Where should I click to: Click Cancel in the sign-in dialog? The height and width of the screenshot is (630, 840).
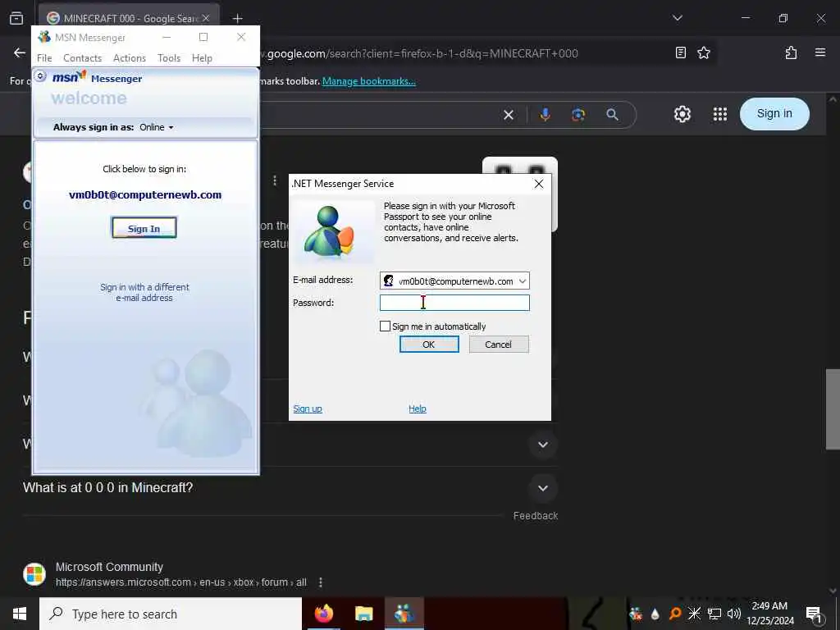(x=498, y=345)
